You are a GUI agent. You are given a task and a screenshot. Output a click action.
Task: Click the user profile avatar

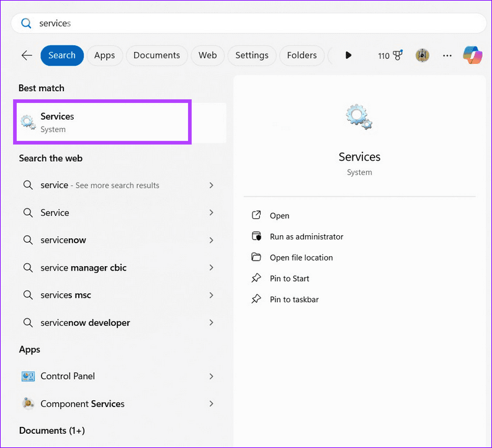[x=423, y=55]
